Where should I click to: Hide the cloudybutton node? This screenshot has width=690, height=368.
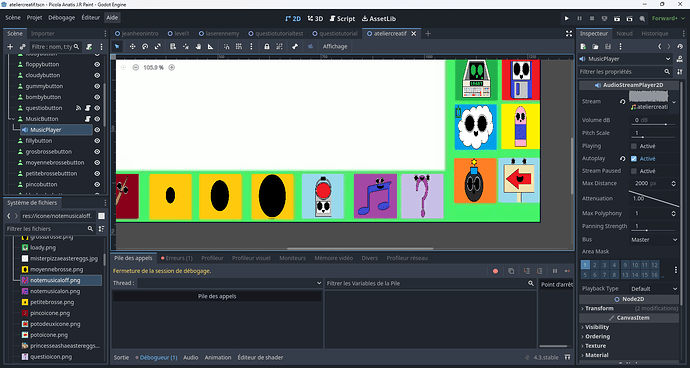click(x=97, y=75)
